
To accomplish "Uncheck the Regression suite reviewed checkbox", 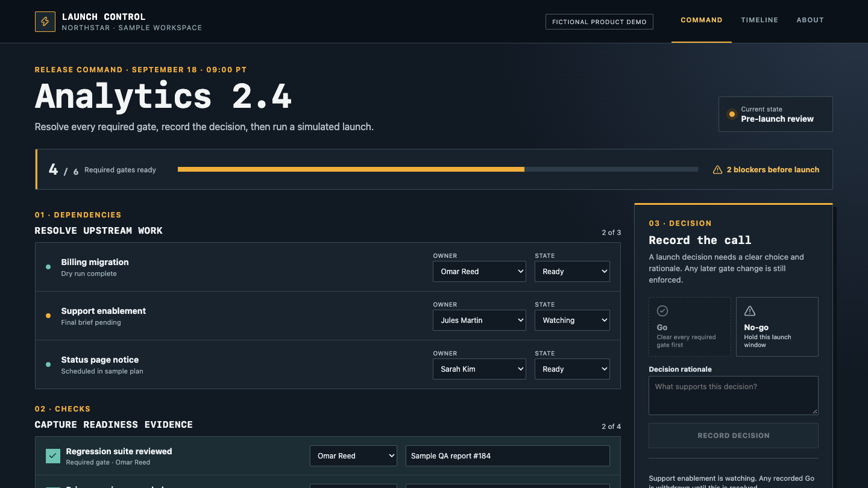I will click(x=53, y=456).
